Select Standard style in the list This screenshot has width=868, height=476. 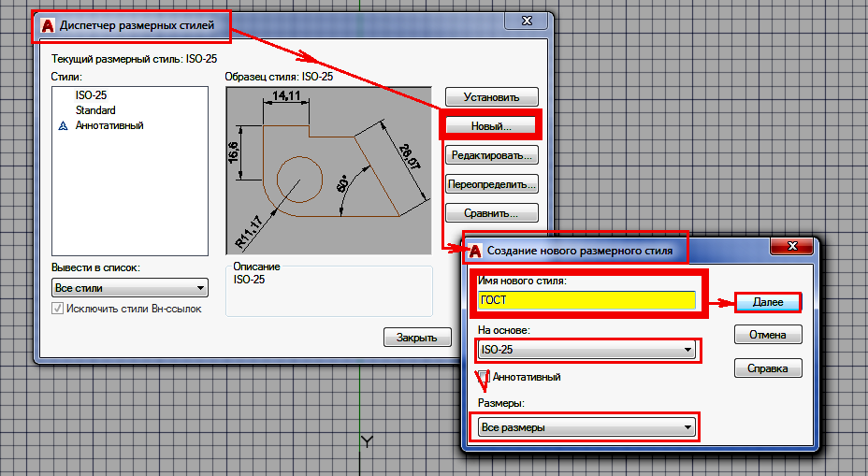click(95, 110)
